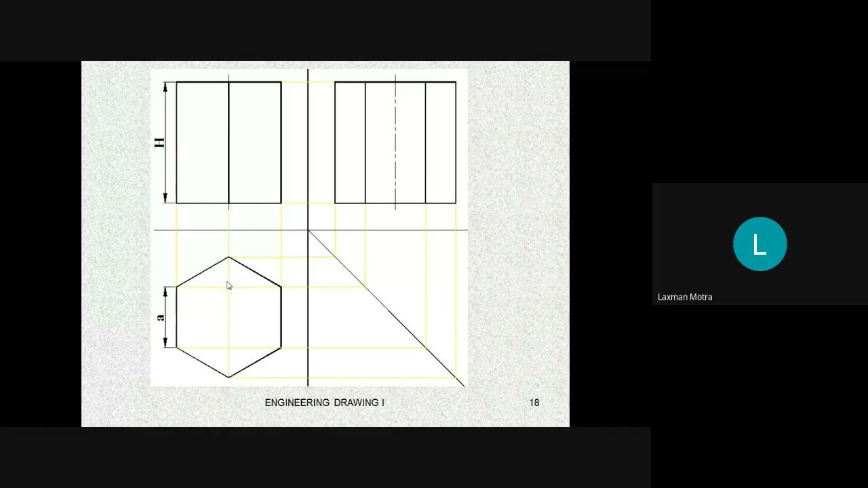This screenshot has height=488, width=868.
Task: Click the side view rectangle with centerline
Action: [x=395, y=142]
